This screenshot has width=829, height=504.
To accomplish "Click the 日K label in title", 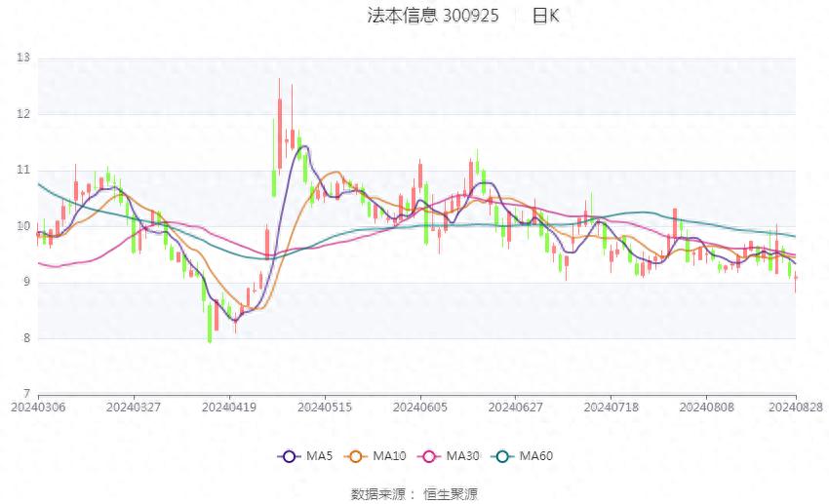I will (545, 16).
